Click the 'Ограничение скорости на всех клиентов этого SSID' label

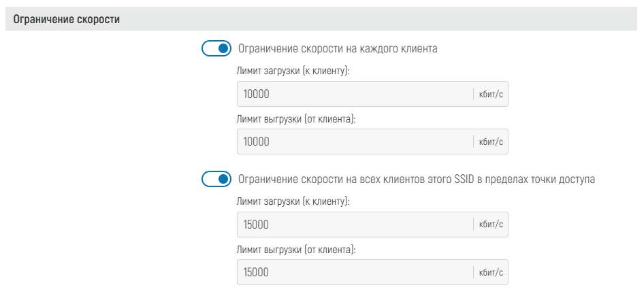coord(417,180)
